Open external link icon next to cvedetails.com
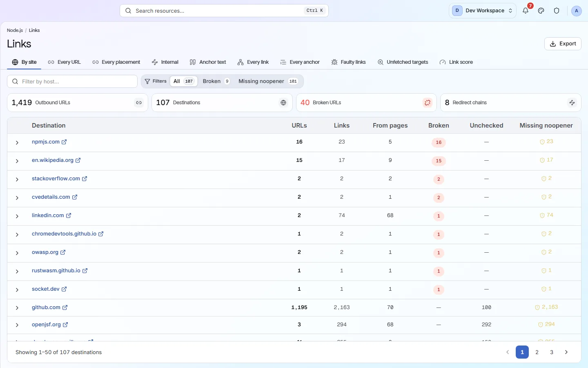 (75, 197)
